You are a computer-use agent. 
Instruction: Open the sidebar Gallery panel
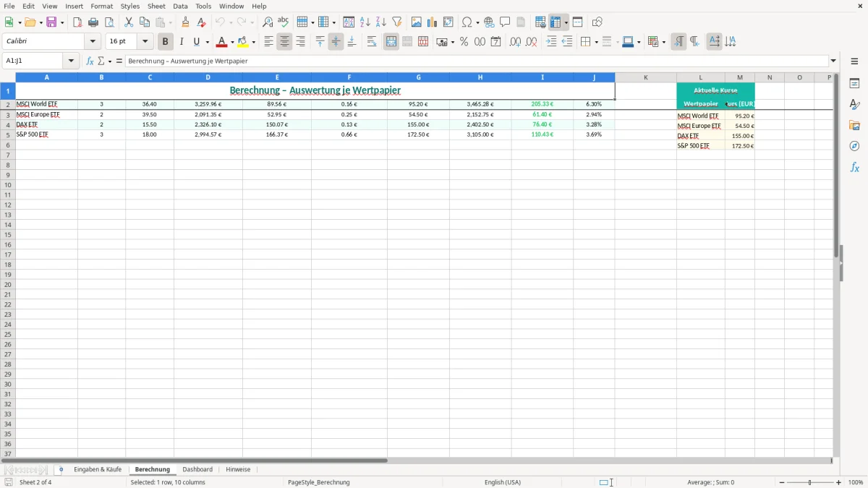click(854, 125)
